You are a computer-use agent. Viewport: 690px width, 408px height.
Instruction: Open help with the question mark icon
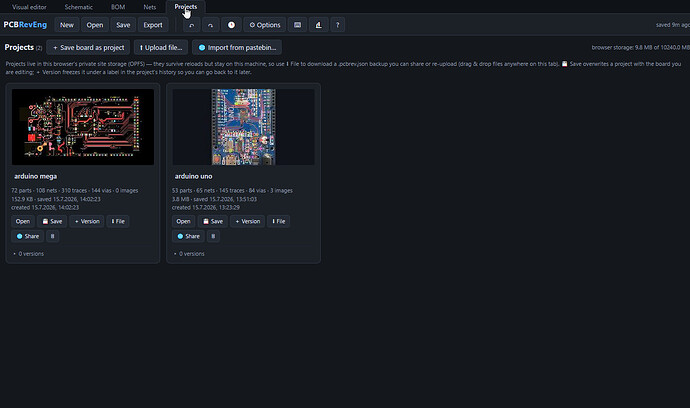tap(338, 25)
